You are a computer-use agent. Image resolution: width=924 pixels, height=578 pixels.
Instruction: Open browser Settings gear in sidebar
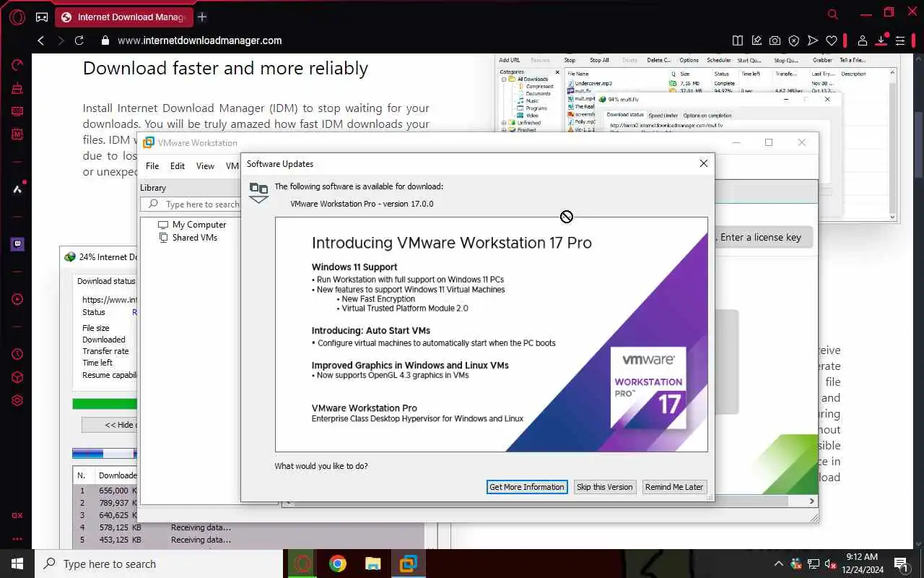17,400
